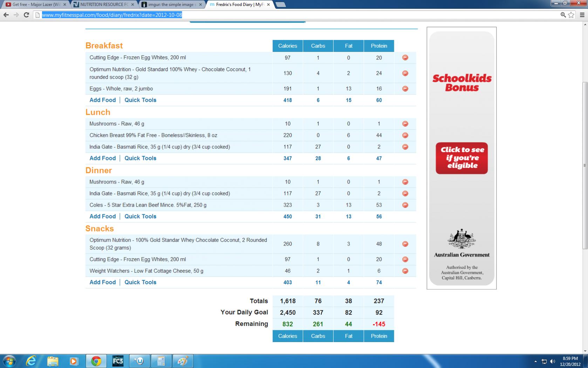Click the browser back arrow
This screenshot has height=368, width=588.
pos(6,15)
